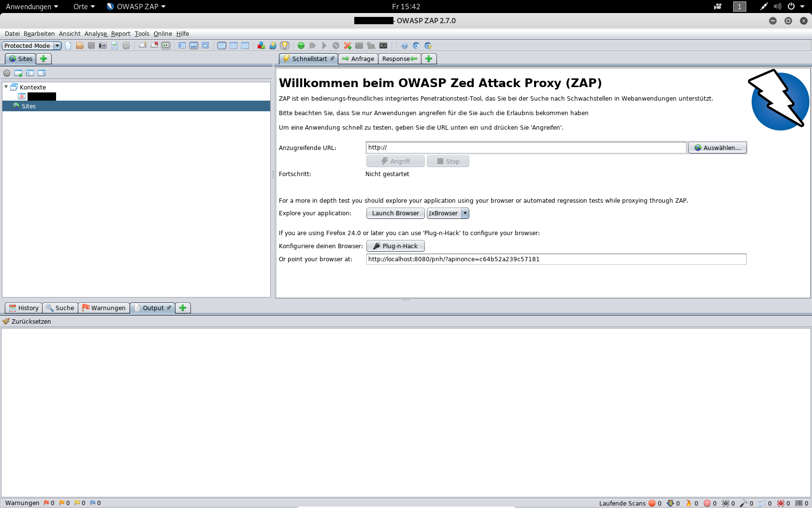The width and height of the screenshot is (812, 508).
Task: Add a tab next to Response tab
Action: [x=429, y=59]
